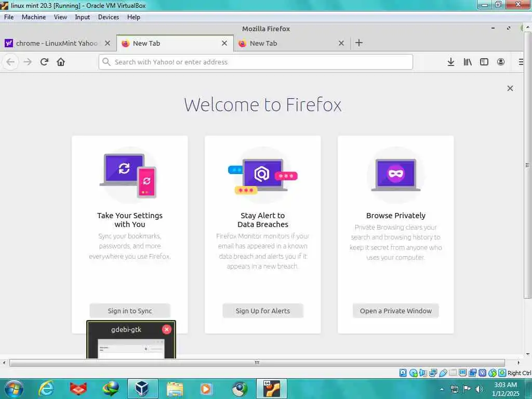Close the gdebi-gtk preview with red X
This screenshot has height=399, width=532.
[x=167, y=329]
